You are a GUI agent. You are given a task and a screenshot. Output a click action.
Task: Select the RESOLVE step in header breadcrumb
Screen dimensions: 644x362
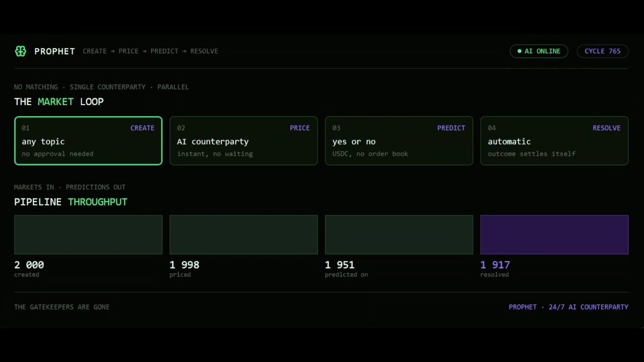pyautogui.click(x=204, y=51)
